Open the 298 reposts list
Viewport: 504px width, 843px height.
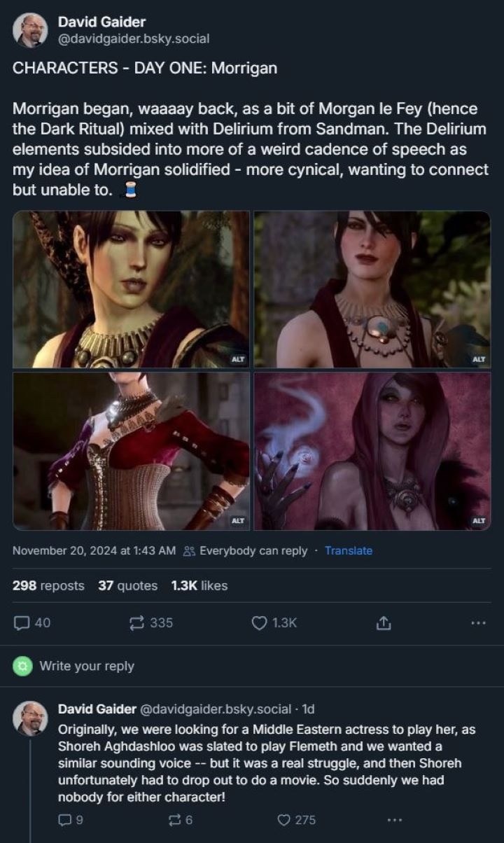pyautogui.click(x=48, y=585)
